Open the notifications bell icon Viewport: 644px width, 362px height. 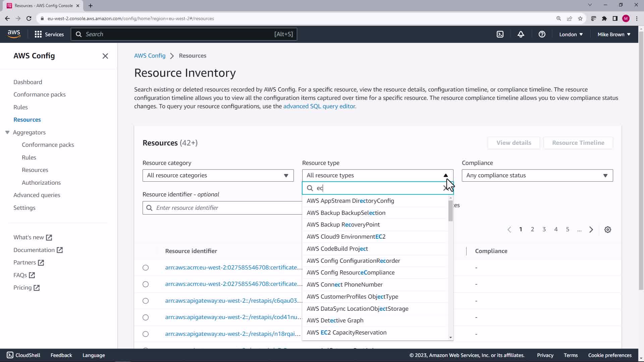521,34
